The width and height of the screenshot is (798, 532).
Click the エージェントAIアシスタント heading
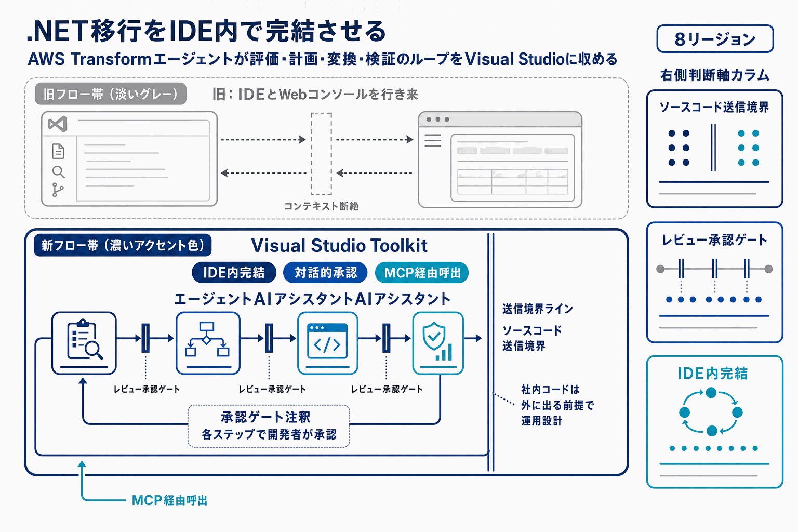312,299
